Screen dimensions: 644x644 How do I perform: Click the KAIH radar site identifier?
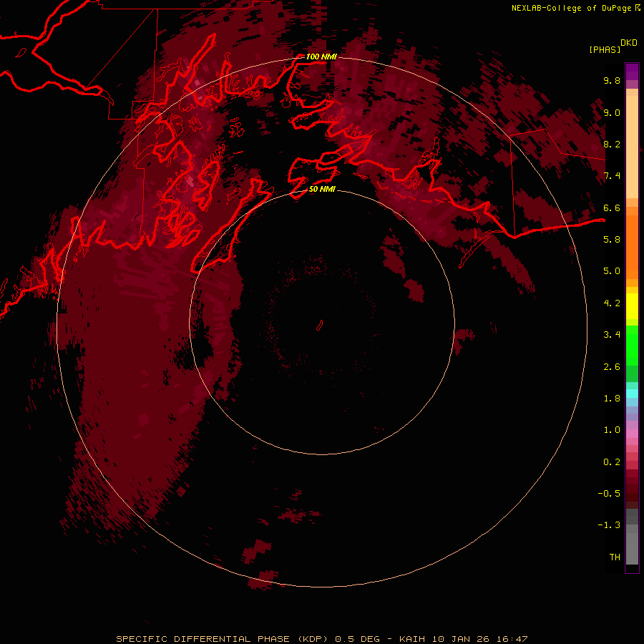pyautogui.click(x=413, y=639)
